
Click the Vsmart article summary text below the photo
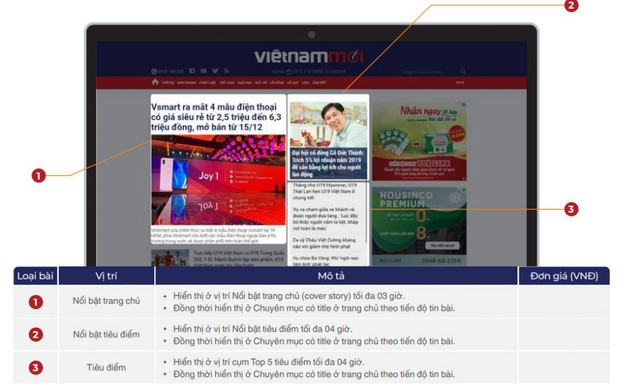215,235
